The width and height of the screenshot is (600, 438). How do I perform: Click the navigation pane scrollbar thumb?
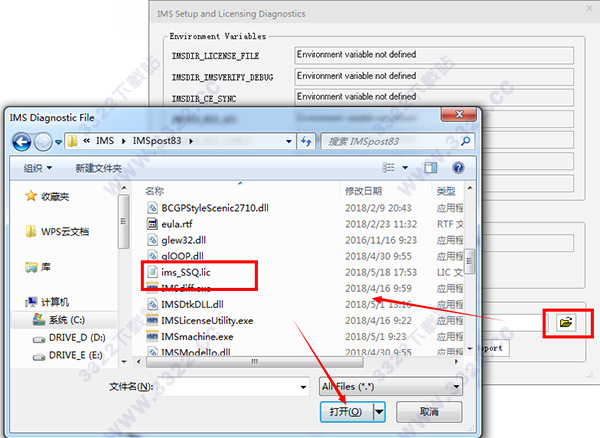pyautogui.click(x=123, y=221)
